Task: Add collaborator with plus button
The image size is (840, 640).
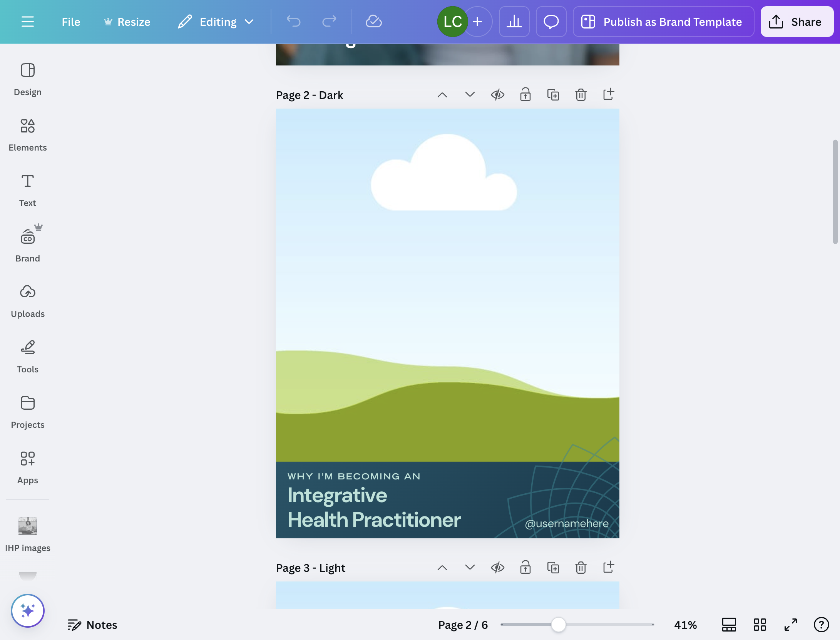Action: [477, 22]
